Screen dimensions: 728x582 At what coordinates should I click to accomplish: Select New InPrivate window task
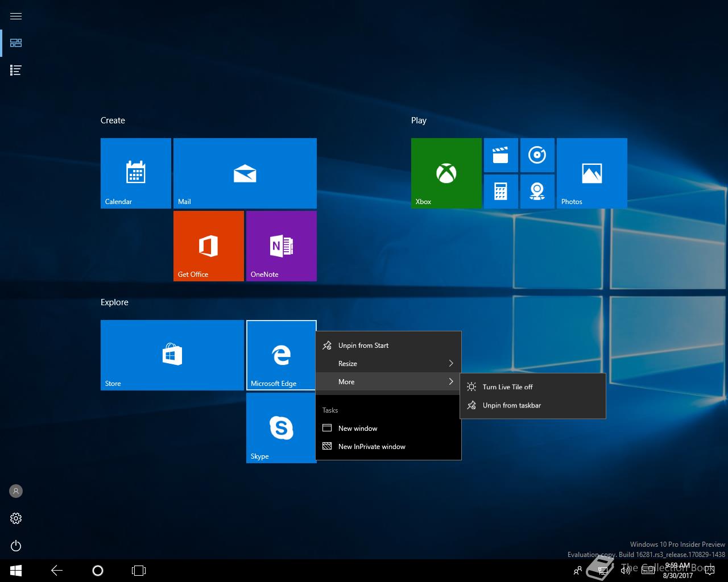pyautogui.click(x=388, y=446)
